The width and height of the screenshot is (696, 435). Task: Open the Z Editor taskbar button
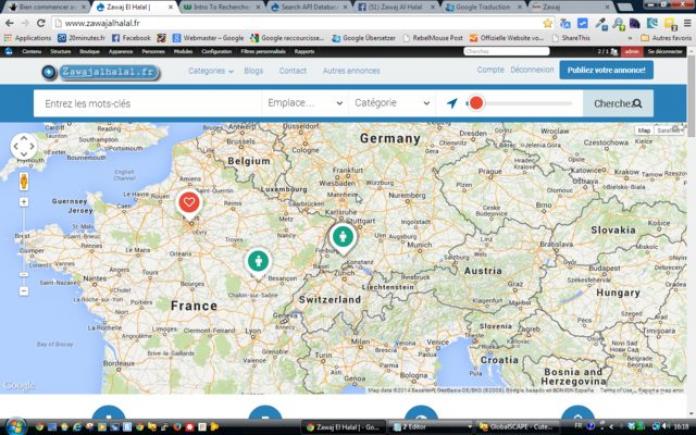tap(431, 427)
